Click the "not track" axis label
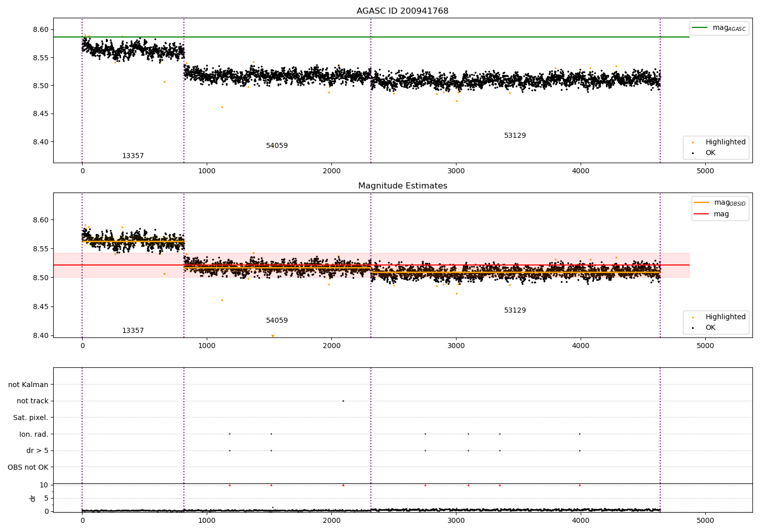The width and height of the screenshot is (760, 532). pyautogui.click(x=32, y=401)
